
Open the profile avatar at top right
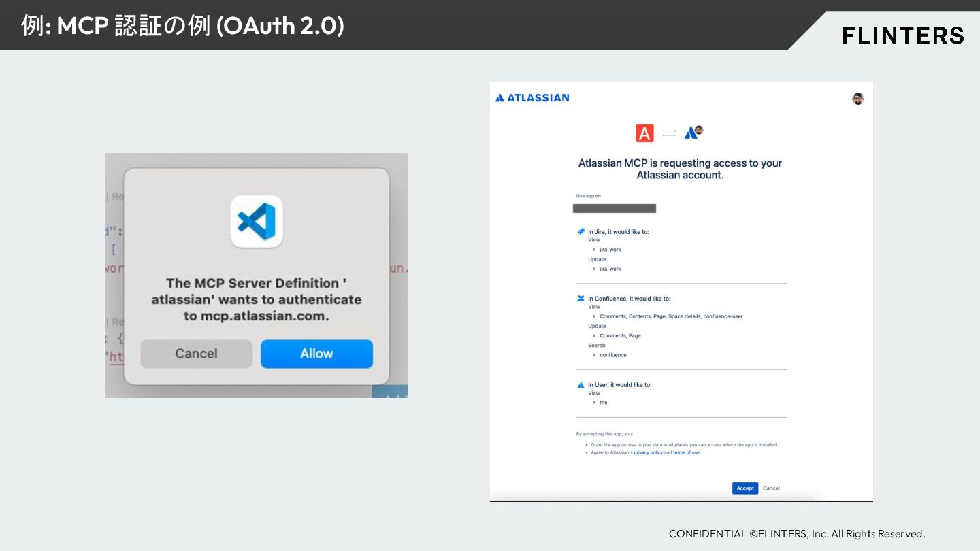(x=858, y=99)
